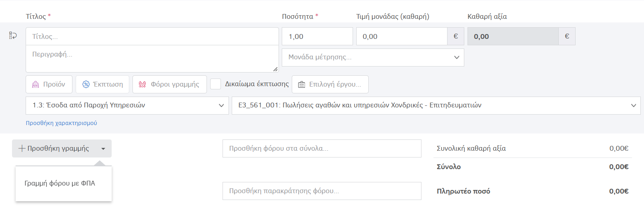Screen dimensions: 644x212
Task: Click the percent discount icon beside Έκπτωση
Action: pyautogui.click(x=86, y=85)
